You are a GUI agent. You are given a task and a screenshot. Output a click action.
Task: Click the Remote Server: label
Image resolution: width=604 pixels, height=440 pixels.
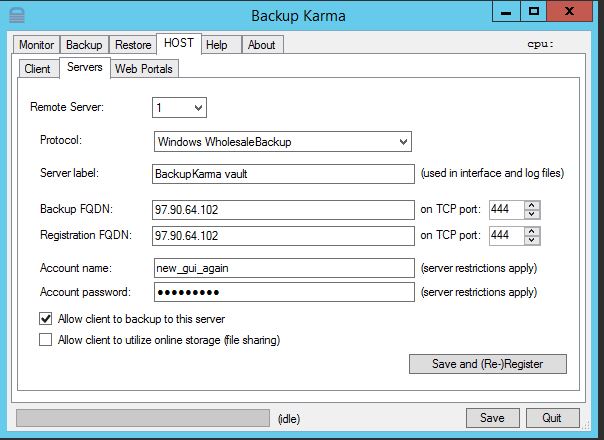67,107
